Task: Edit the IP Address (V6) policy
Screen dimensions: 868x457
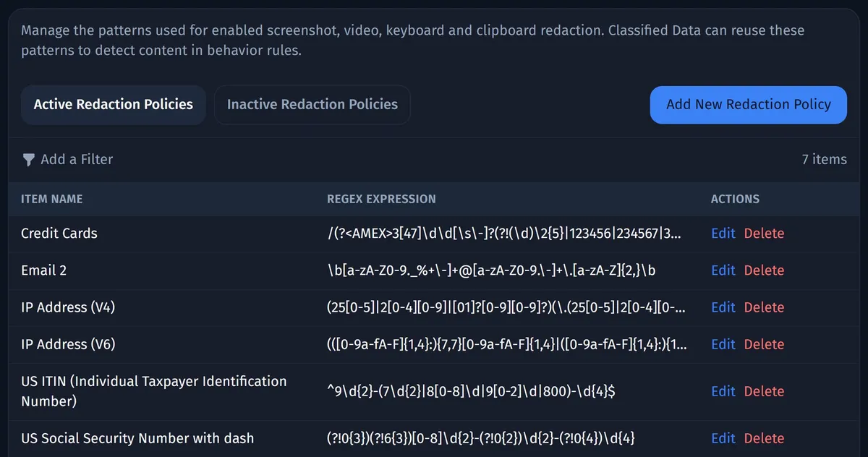Action: click(723, 344)
